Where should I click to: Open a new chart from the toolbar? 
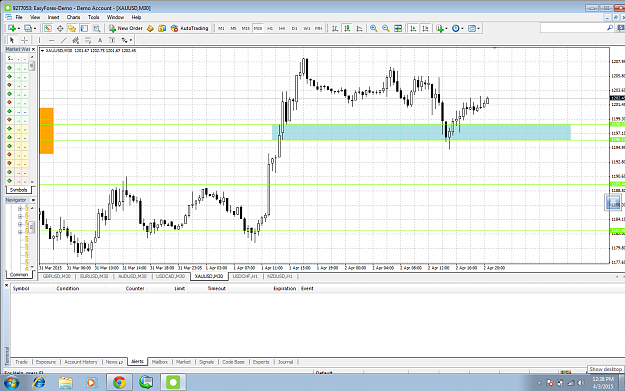click(x=12, y=28)
